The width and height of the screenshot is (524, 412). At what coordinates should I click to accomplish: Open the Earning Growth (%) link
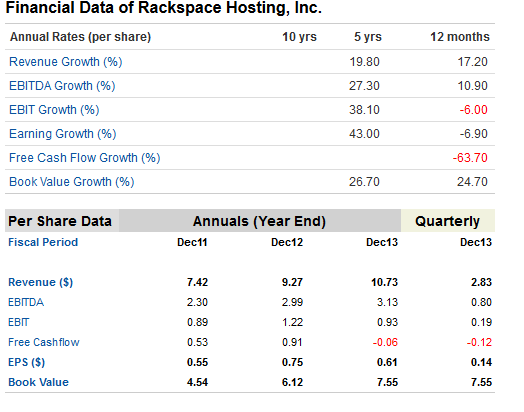pos(62,134)
